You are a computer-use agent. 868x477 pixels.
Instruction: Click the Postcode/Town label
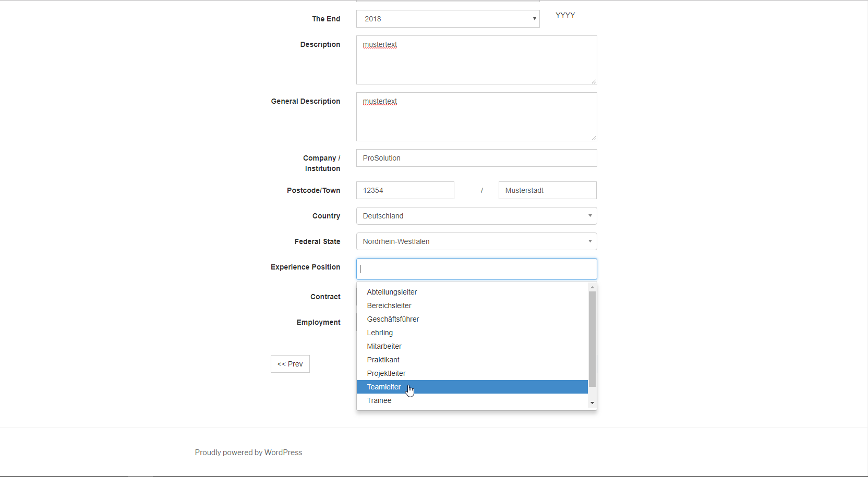tap(314, 190)
